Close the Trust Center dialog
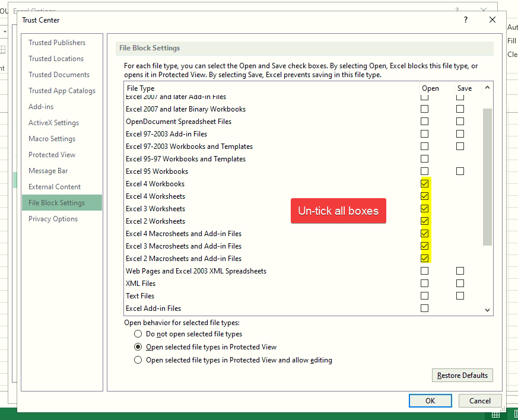518x420 pixels. point(492,20)
